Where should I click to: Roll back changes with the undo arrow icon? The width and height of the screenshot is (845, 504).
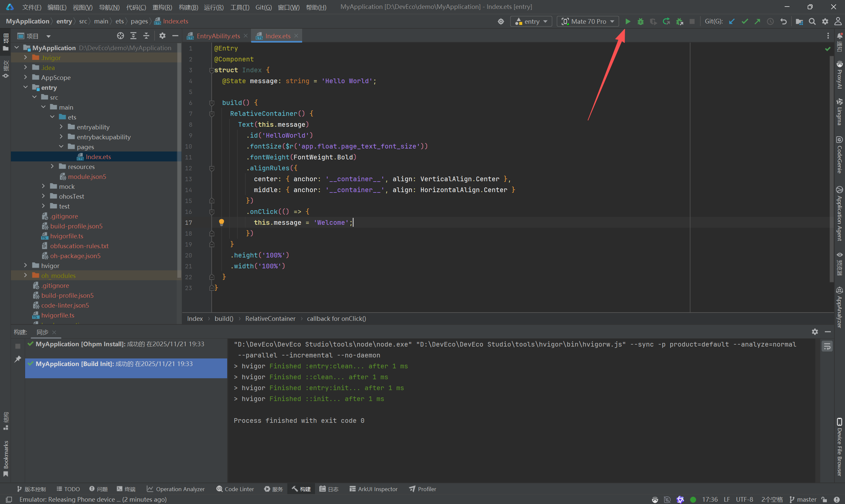784,21
